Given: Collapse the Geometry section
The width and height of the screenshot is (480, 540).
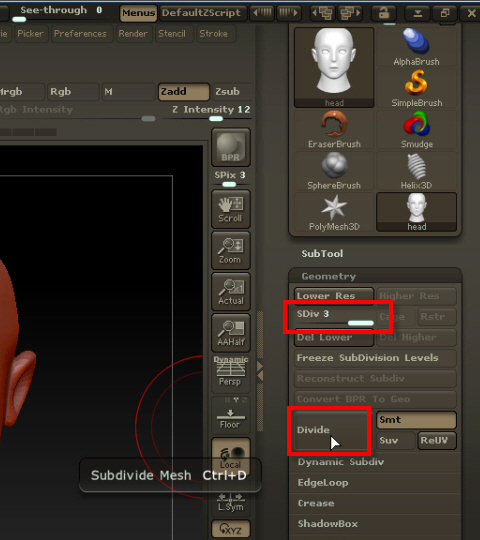Looking at the screenshot, I should (x=329, y=276).
